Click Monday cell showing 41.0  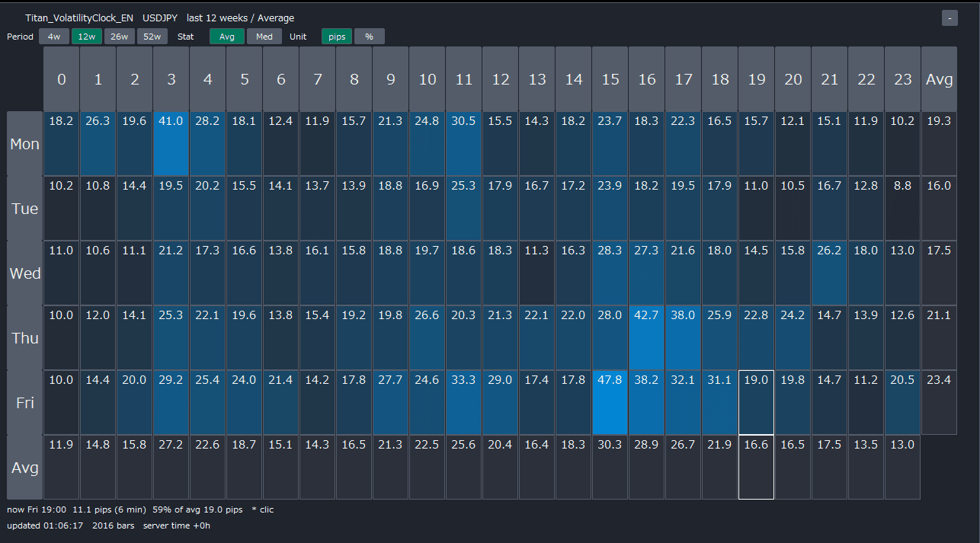tap(171, 144)
